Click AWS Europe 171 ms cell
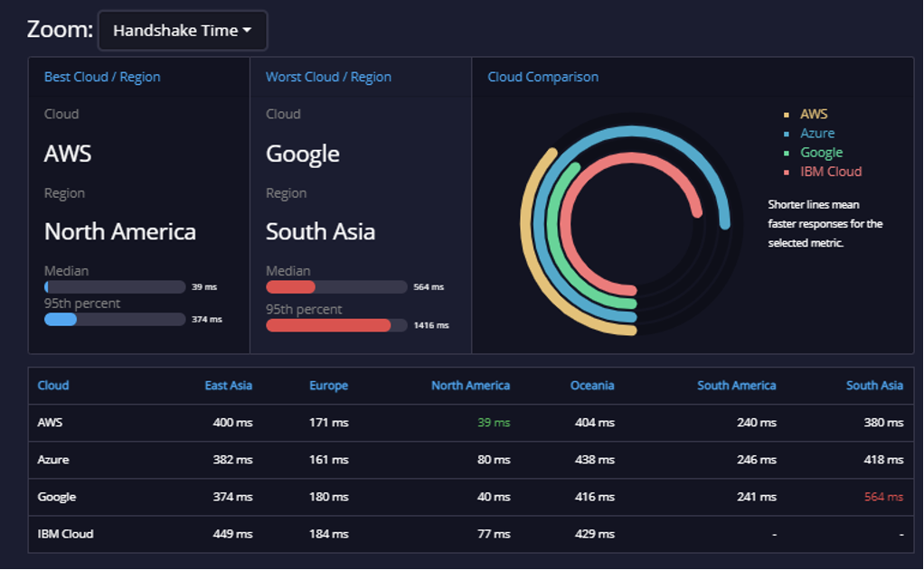The image size is (924, 570). [329, 423]
